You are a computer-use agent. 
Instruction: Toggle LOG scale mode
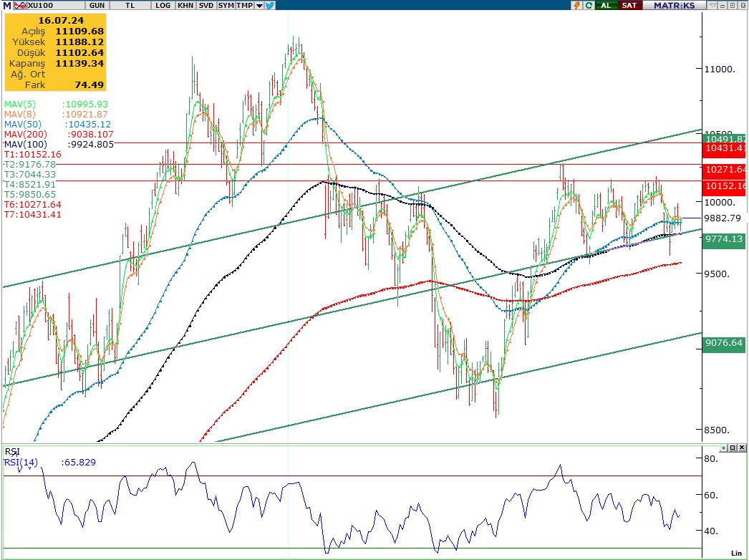point(163,5)
